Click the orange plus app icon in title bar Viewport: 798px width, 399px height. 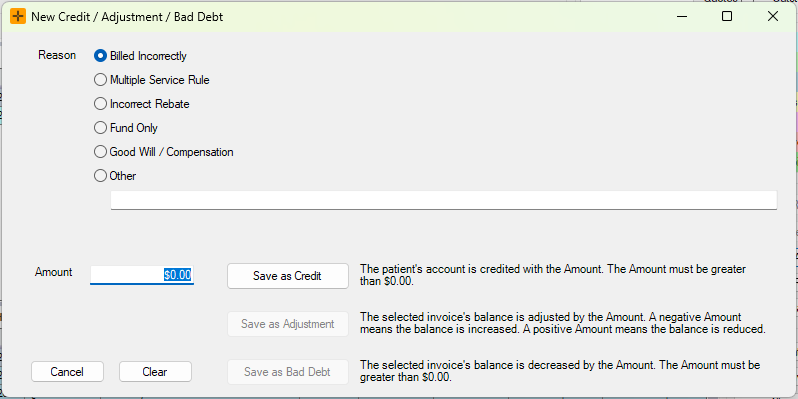(x=18, y=16)
